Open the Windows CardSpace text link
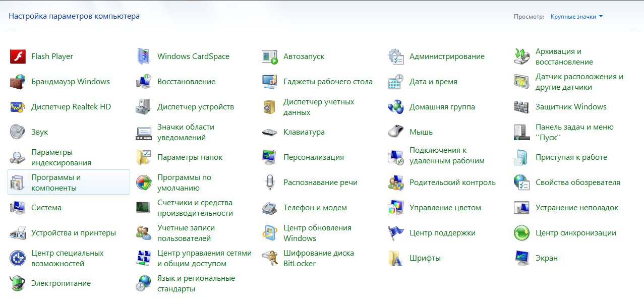 193,56
